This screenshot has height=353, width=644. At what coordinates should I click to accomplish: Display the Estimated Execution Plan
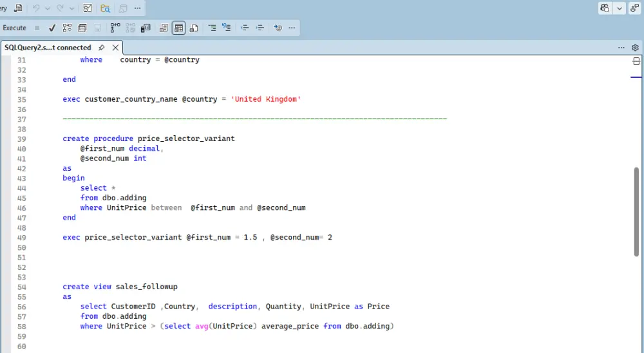(x=67, y=28)
